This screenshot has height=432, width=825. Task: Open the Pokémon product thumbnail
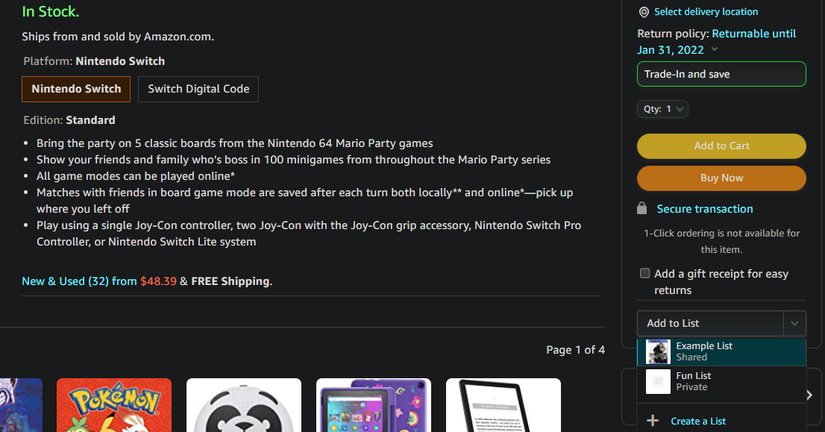[x=99, y=405]
